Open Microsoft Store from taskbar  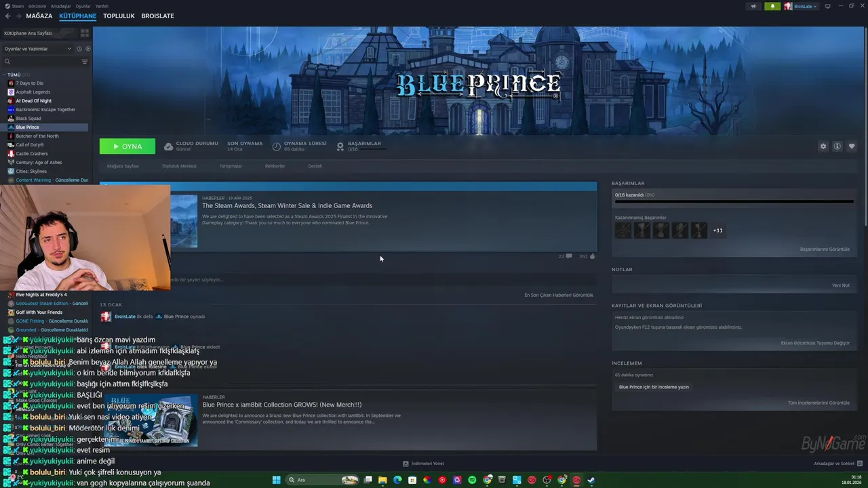coord(412,480)
